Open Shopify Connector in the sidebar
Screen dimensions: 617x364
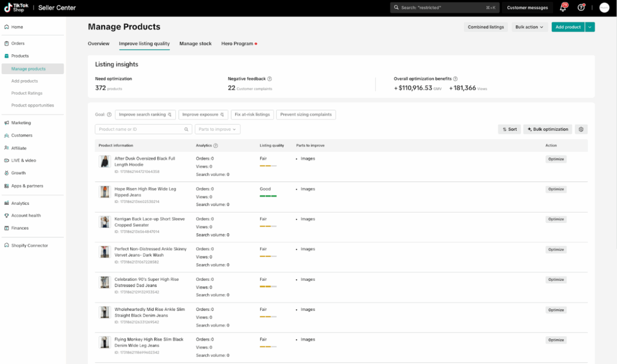click(29, 246)
